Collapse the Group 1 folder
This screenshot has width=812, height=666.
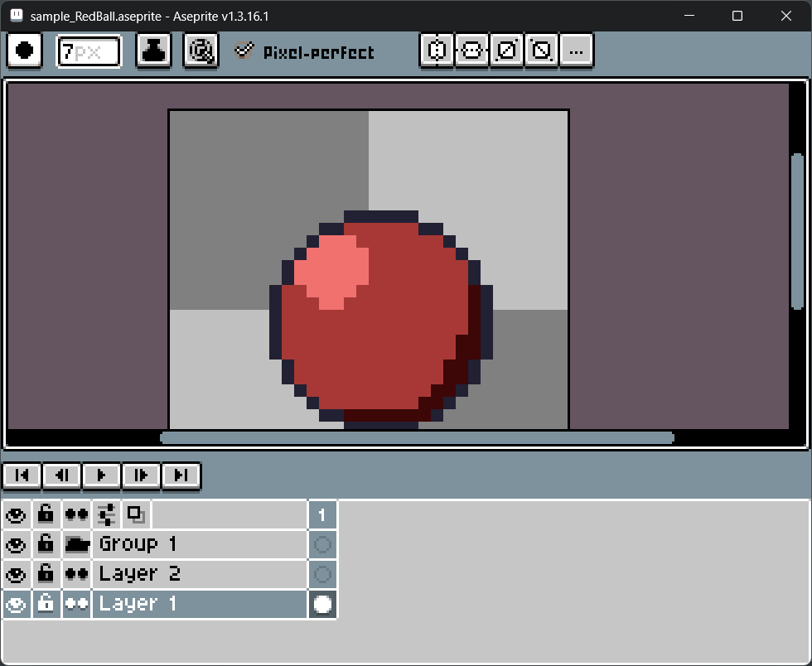click(76, 544)
